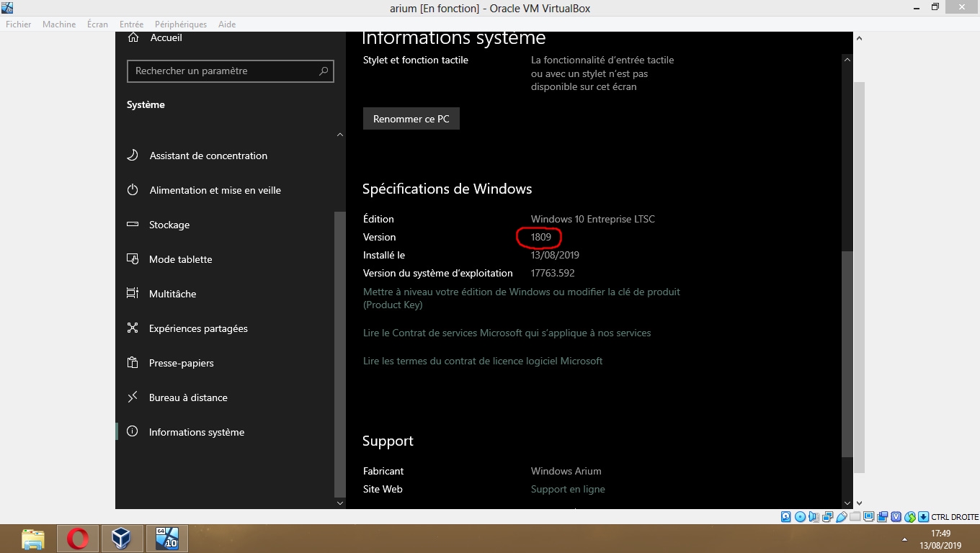The image size is (980, 553).
Task: Click the USB devices status icon
Action: coord(841,517)
